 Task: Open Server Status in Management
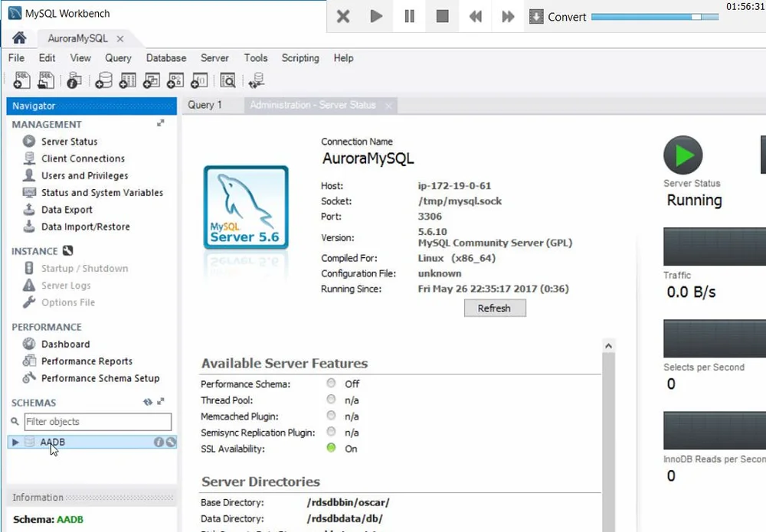tap(70, 142)
